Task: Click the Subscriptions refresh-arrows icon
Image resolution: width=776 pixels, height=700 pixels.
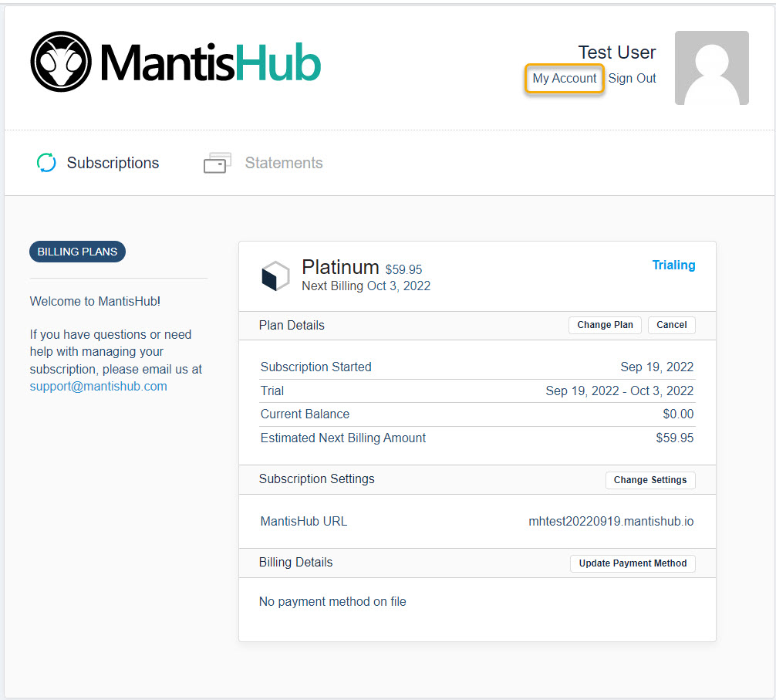Action: [46, 163]
